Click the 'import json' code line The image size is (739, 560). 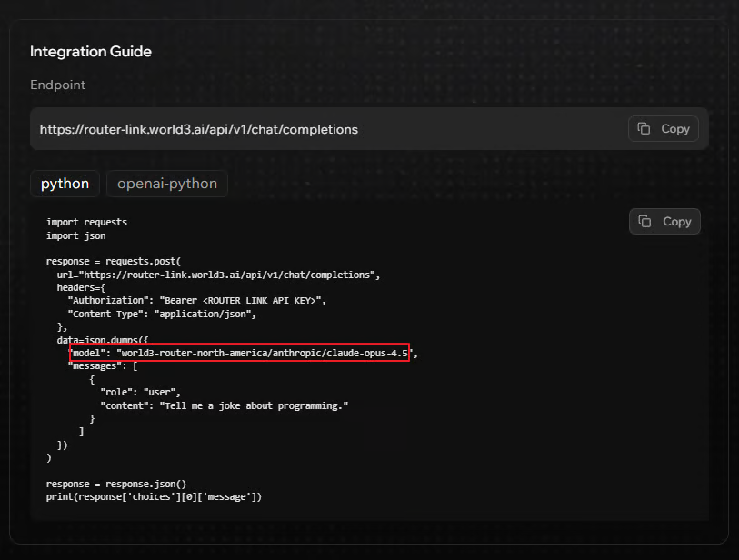pos(75,235)
